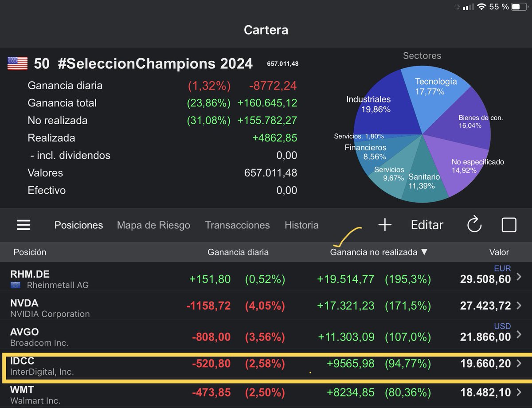Tap the incl. dividendos 0,00 value
This screenshot has height=408, width=532.
(x=286, y=155)
